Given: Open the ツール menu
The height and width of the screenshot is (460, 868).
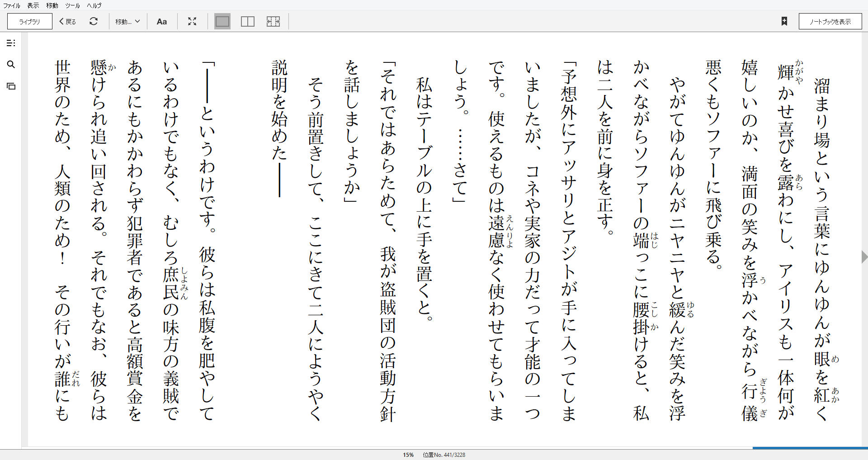Looking at the screenshot, I should coord(72,5).
